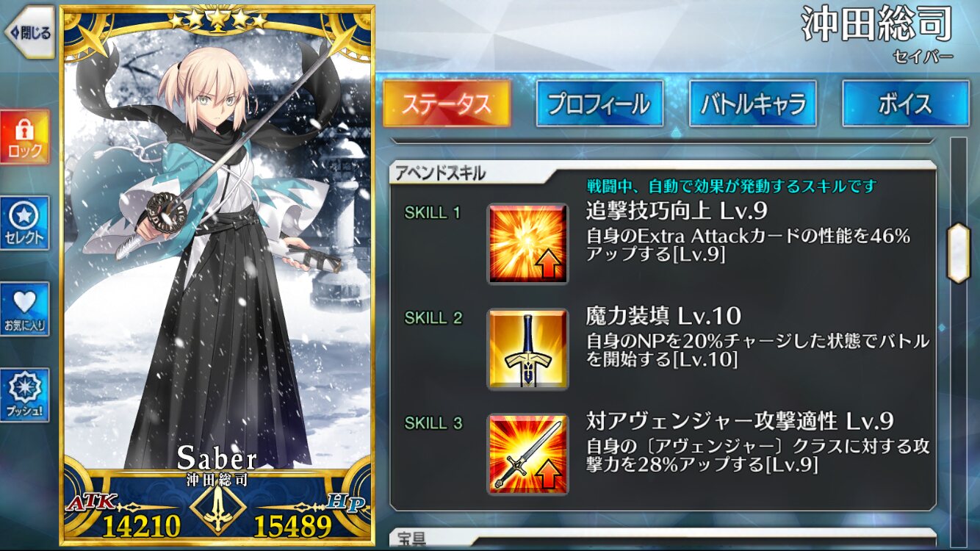Image resolution: width=980 pixels, height=551 pixels.
Task: Open the バトルキャラ tab
Action: (752, 104)
